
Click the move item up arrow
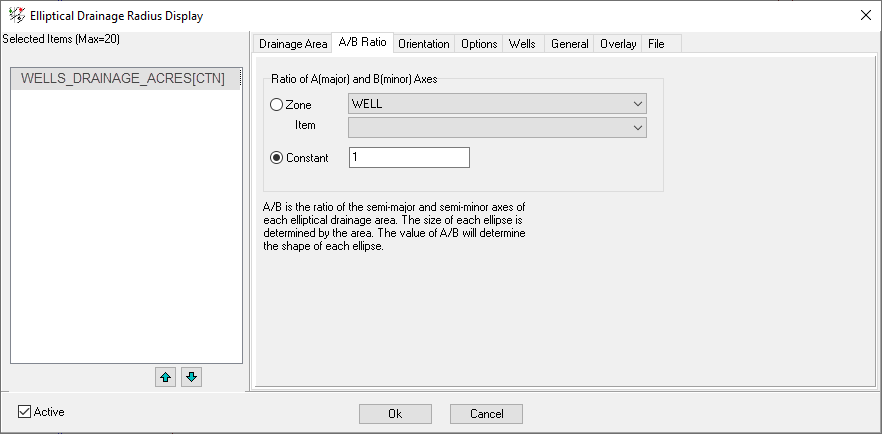[x=166, y=377]
